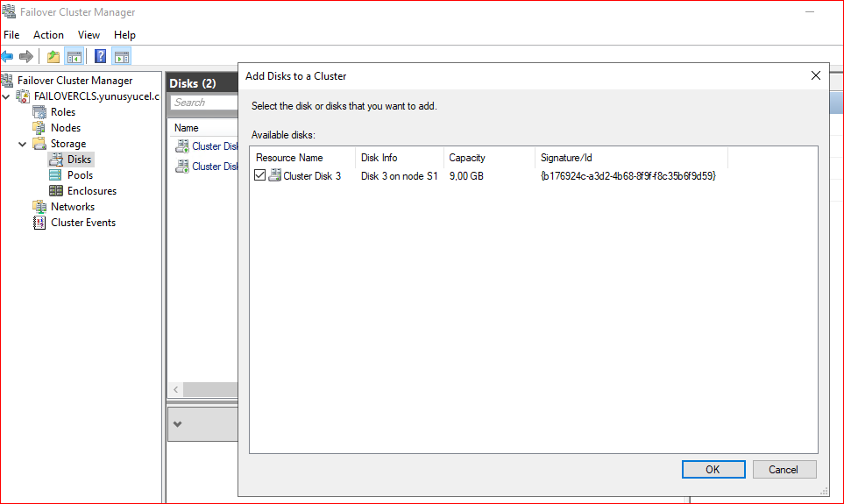Click the Disks icon in the tree
The width and height of the screenshot is (844, 504).
[x=56, y=160]
